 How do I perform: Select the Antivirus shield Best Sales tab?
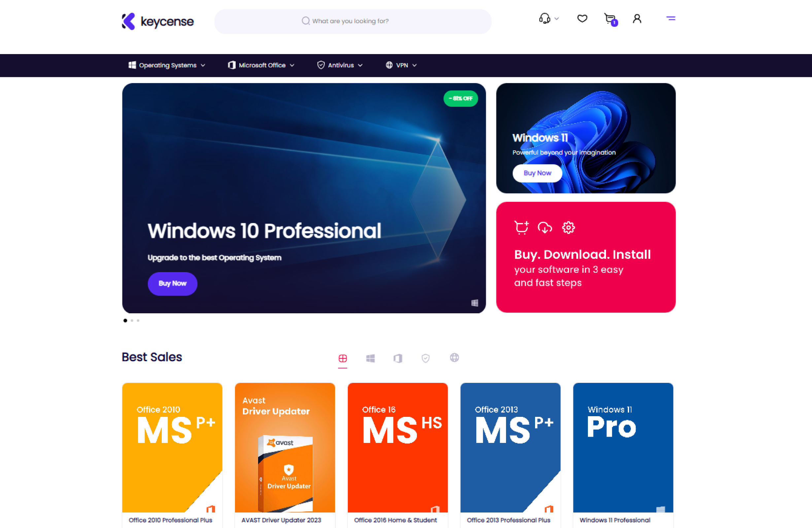[425, 358]
